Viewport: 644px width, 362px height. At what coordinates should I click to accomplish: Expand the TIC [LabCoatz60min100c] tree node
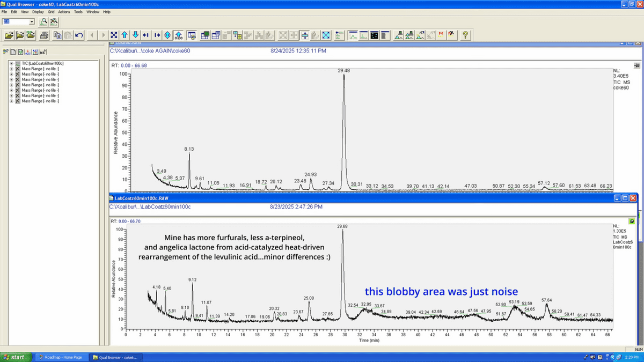11,63
